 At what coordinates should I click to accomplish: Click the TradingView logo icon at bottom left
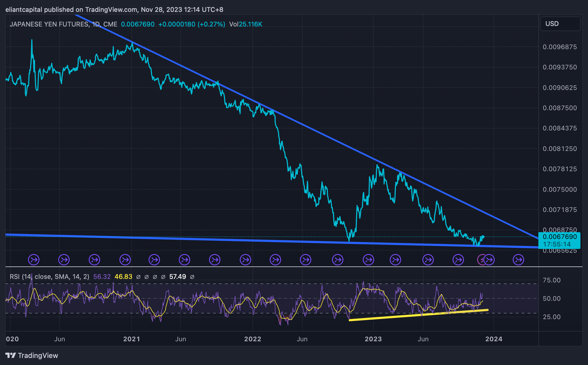coord(11,356)
